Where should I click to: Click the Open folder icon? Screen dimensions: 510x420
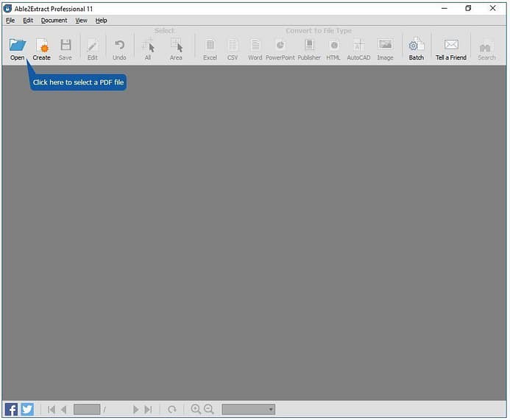pyautogui.click(x=17, y=45)
